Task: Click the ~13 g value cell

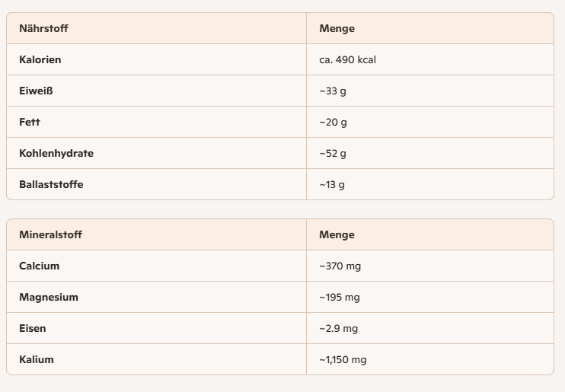Action: (x=332, y=184)
